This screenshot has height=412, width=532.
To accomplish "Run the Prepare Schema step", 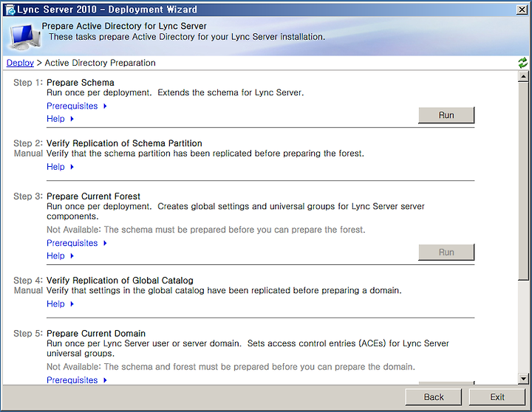I will [x=446, y=115].
